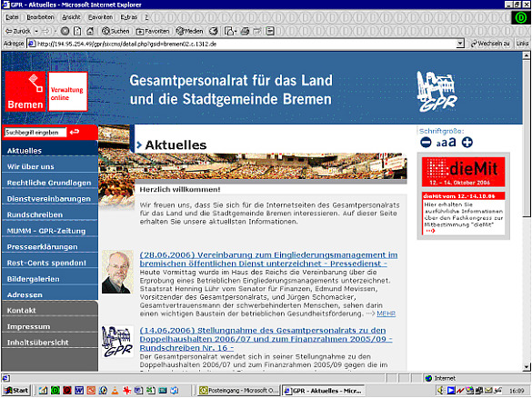Refresh the page with the reload icon
This screenshot has width=532, height=398.
[x=77, y=31]
